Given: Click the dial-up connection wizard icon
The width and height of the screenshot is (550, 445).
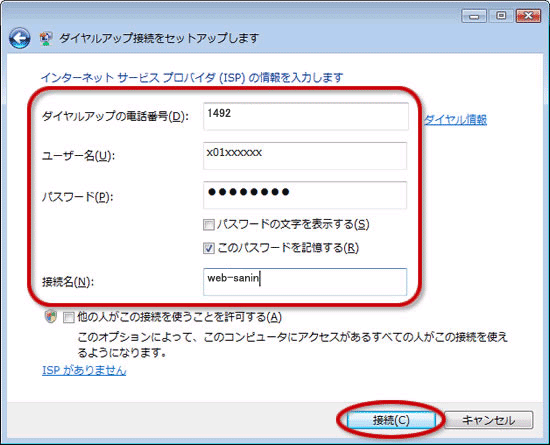Looking at the screenshot, I should pos(46,38).
